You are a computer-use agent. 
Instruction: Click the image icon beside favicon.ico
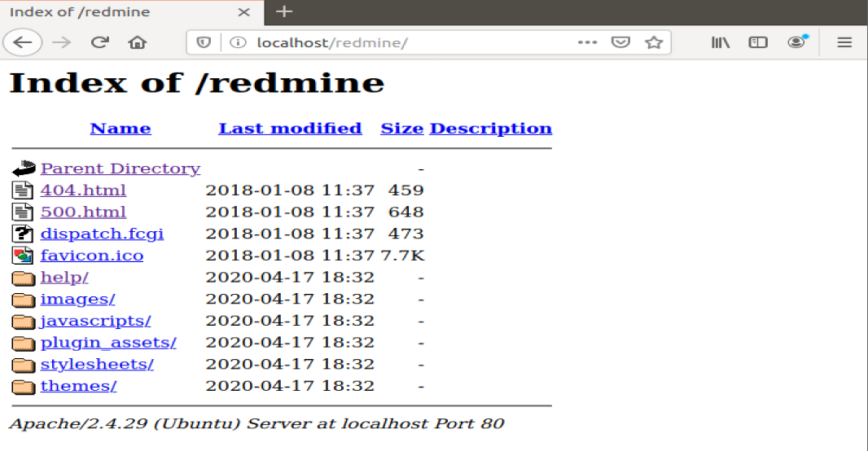click(x=23, y=256)
